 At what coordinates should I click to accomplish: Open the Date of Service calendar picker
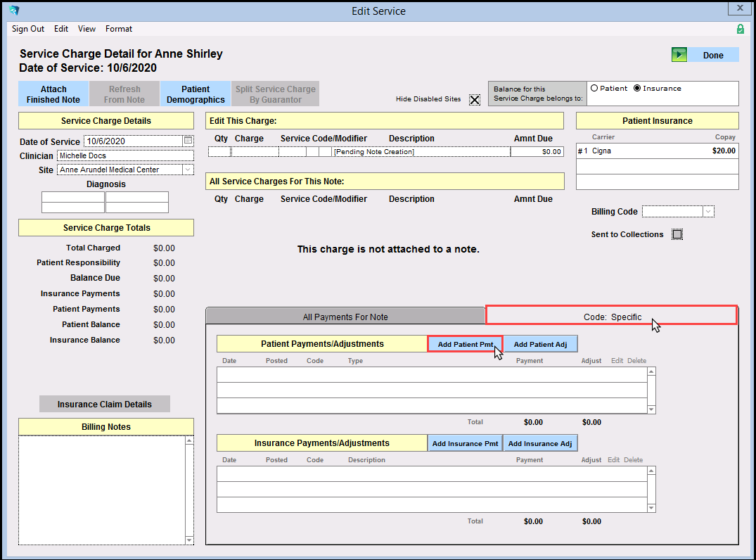[188, 141]
